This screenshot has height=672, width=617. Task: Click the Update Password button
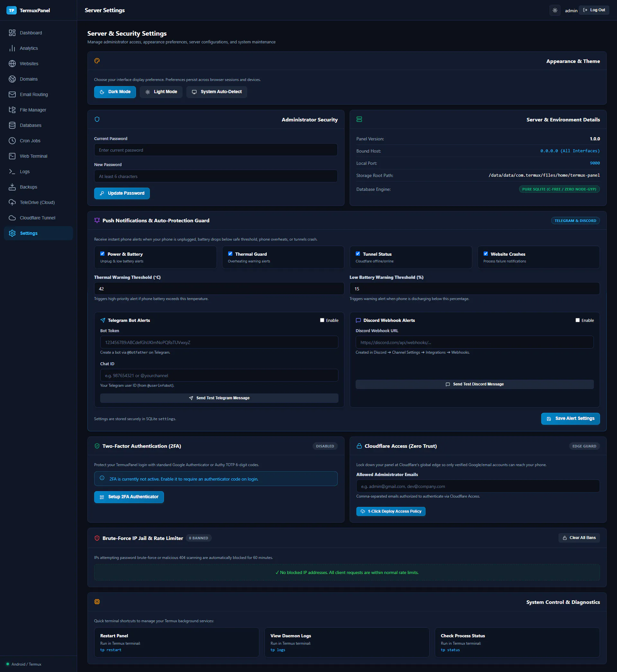[122, 193]
